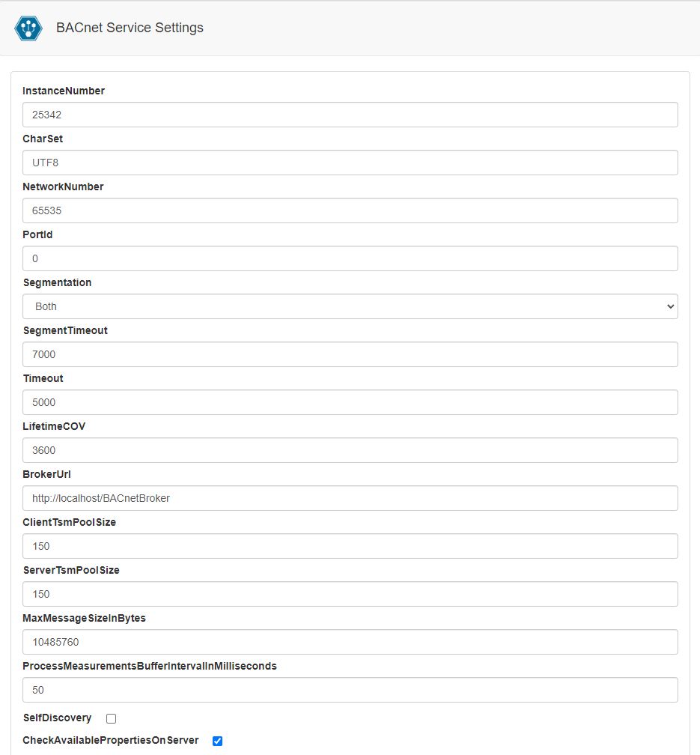This screenshot has width=700, height=755.
Task: Click the SegmentTimeout input field
Action: 350,354
